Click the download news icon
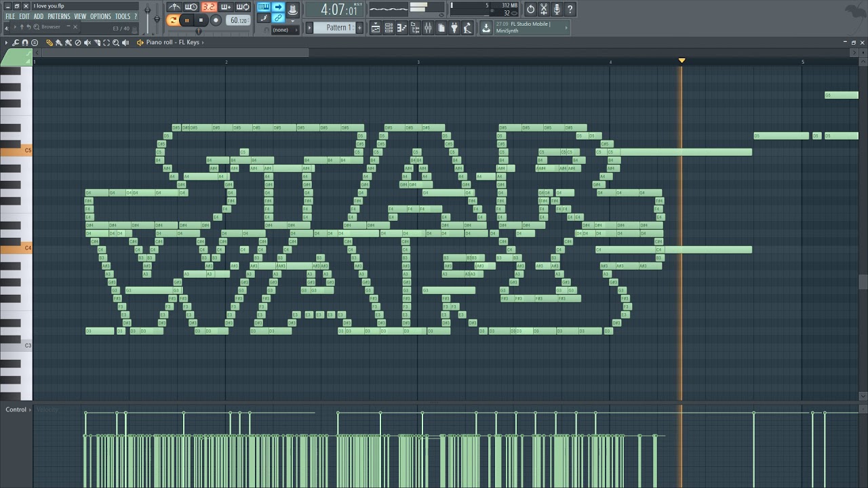The image size is (868, 488). pos(486,28)
